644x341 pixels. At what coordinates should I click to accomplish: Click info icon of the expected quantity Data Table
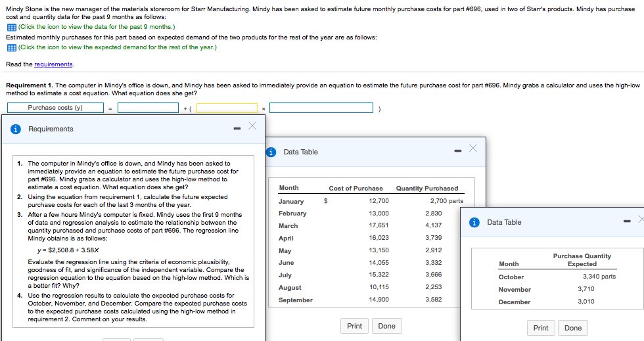[x=474, y=222]
